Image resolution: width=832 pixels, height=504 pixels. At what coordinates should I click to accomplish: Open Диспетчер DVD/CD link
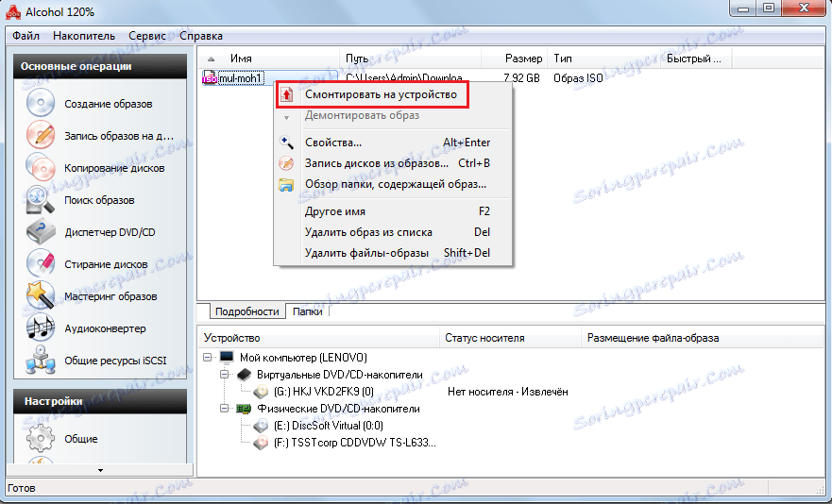click(110, 232)
